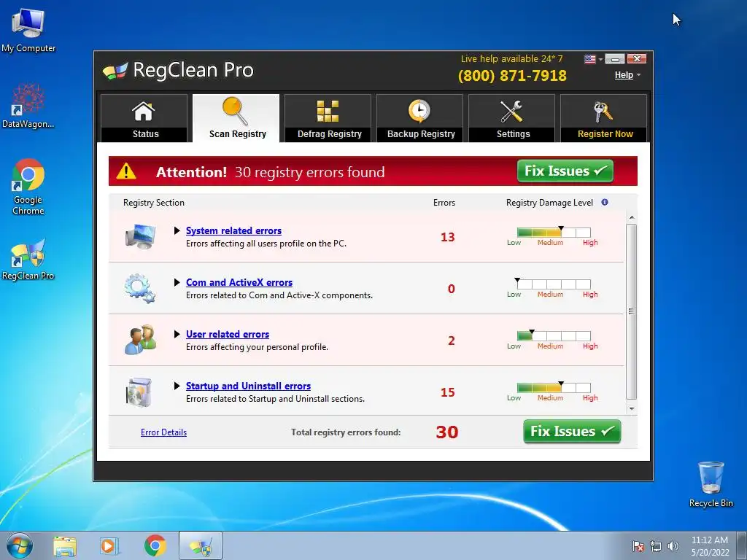This screenshot has height=560, width=747.
Task: Select the Google Chrome desktop shortcut
Action: pyautogui.click(x=28, y=187)
